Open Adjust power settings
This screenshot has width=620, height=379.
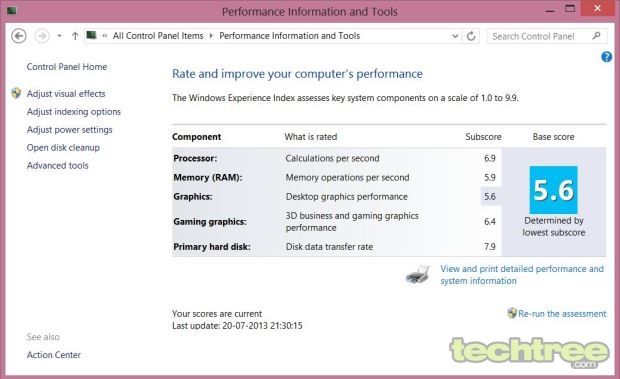[70, 130]
